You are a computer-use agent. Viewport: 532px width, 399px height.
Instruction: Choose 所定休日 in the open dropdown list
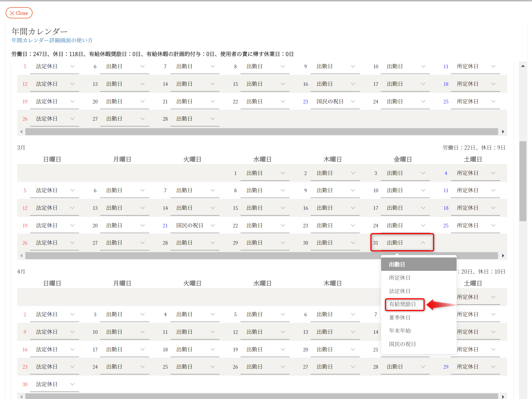tap(399, 278)
